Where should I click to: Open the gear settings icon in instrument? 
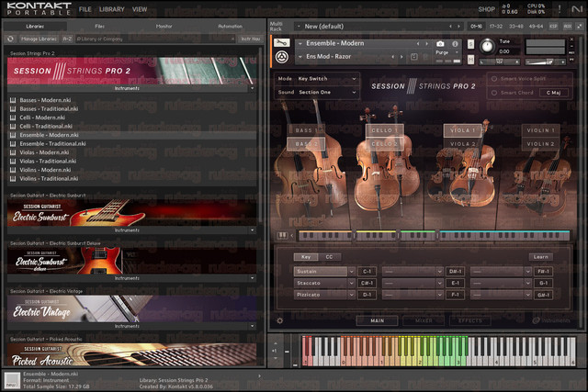(x=279, y=320)
